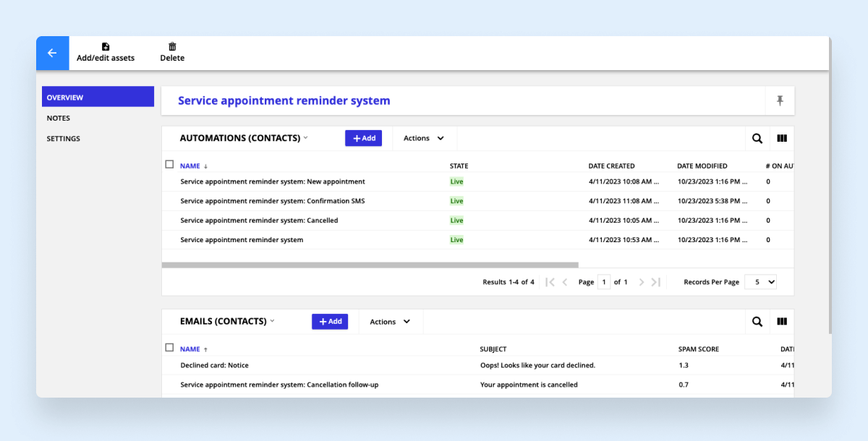This screenshot has height=441, width=868.
Task: Expand the Actions dropdown in Automations section
Action: coord(424,138)
